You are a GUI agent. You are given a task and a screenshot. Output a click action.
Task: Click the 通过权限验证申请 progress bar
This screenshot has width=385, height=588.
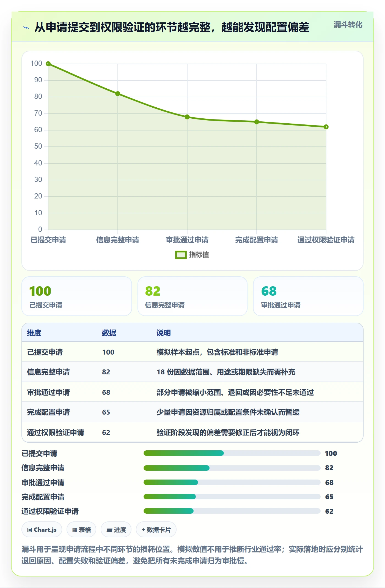click(232, 511)
